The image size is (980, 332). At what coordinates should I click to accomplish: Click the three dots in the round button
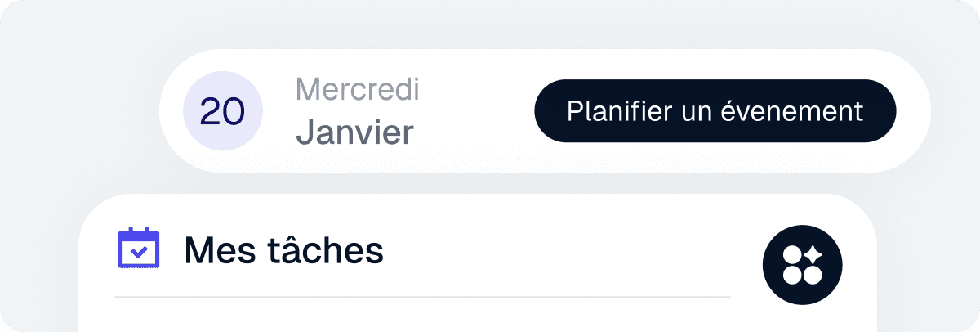click(x=792, y=274)
